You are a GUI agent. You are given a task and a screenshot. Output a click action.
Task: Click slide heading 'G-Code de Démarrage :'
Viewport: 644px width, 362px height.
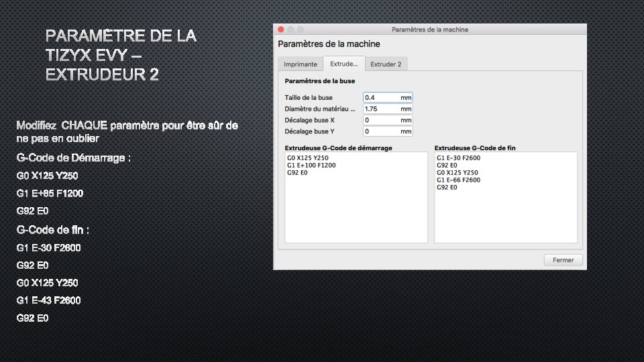coord(74,158)
